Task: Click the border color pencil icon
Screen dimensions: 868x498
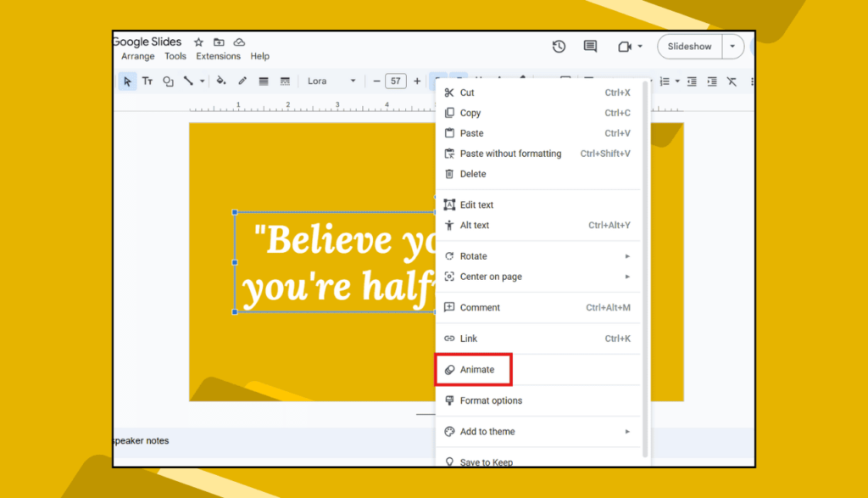Action: (x=242, y=81)
